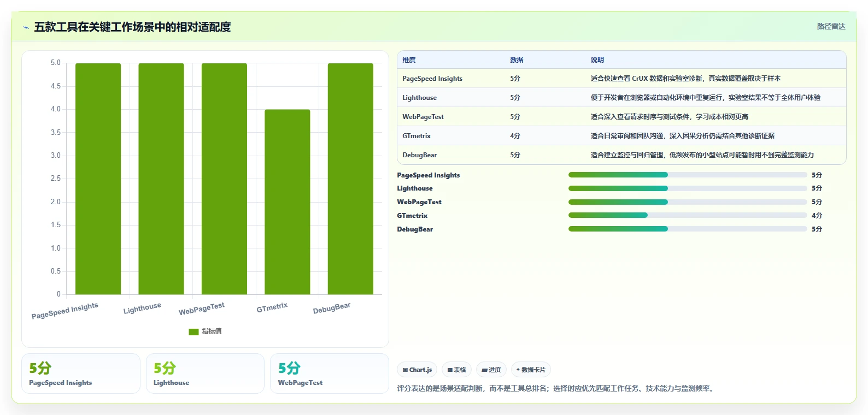Click the 路径雷达 label in the header
The width and height of the screenshot is (868, 415).
(x=831, y=26)
